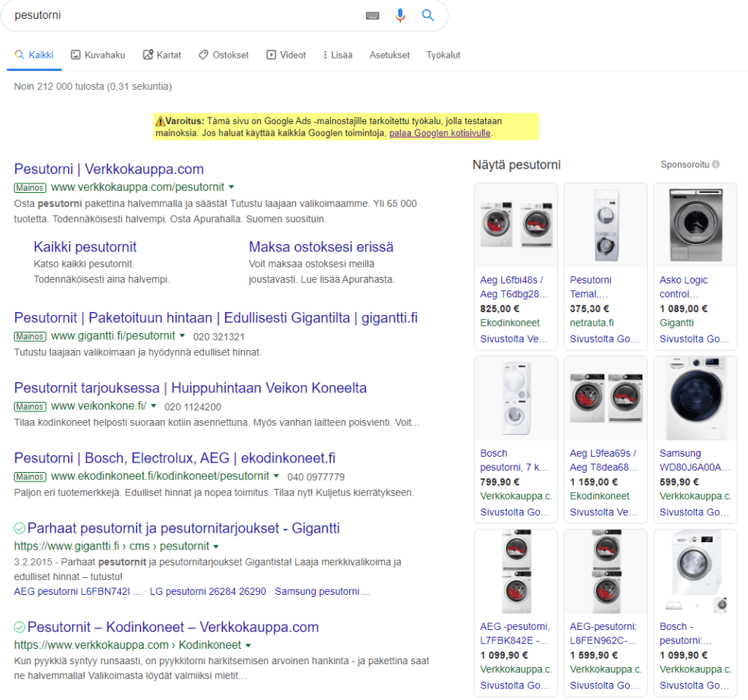The height and width of the screenshot is (700, 748).
Task: Open the Kaikki pesutornit sitelink
Action: coord(85,247)
